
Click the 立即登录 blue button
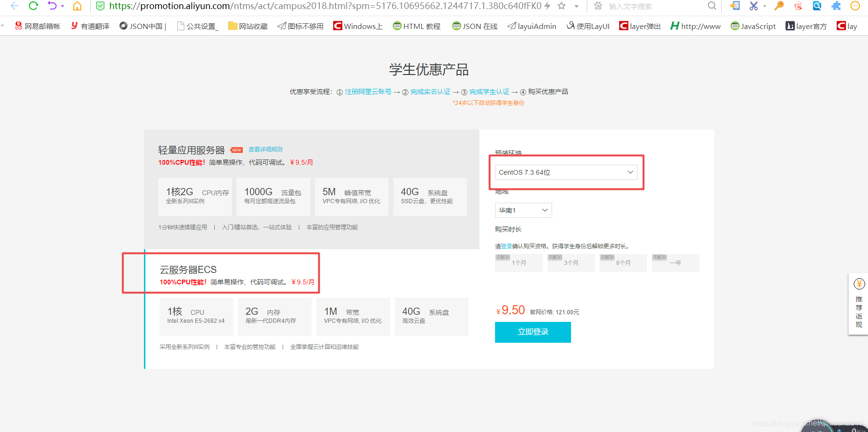(533, 332)
